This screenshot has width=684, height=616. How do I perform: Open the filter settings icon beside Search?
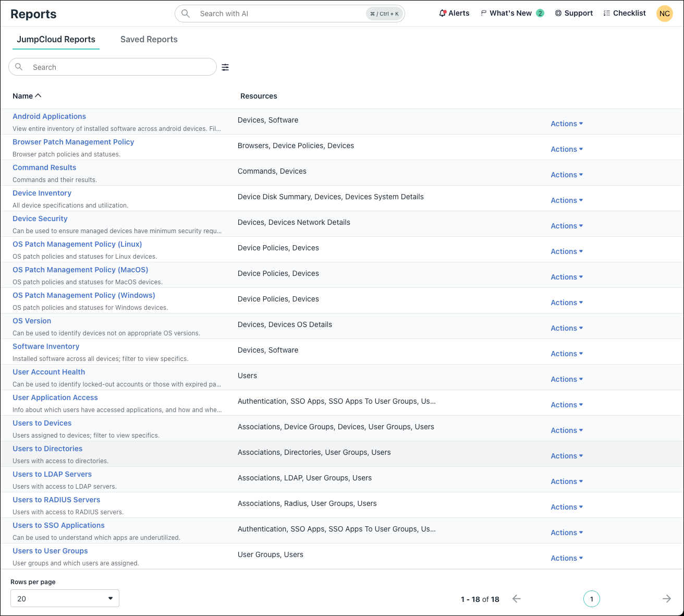point(225,67)
